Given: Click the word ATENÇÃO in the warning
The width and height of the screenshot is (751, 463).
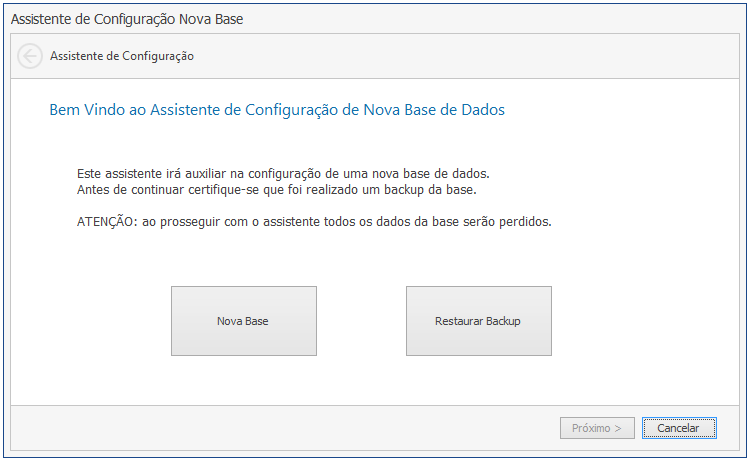Looking at the screenshot, I should click(x=105, y=222).
